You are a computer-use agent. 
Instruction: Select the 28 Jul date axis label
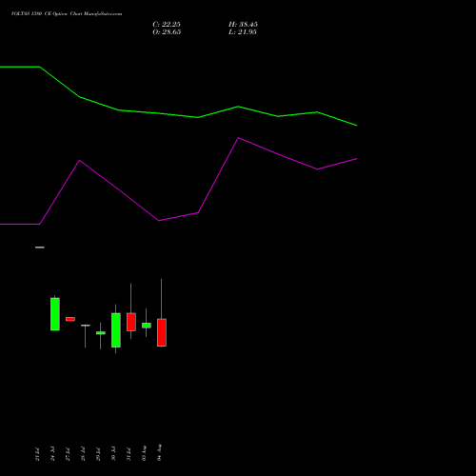[x=83, y=454]
